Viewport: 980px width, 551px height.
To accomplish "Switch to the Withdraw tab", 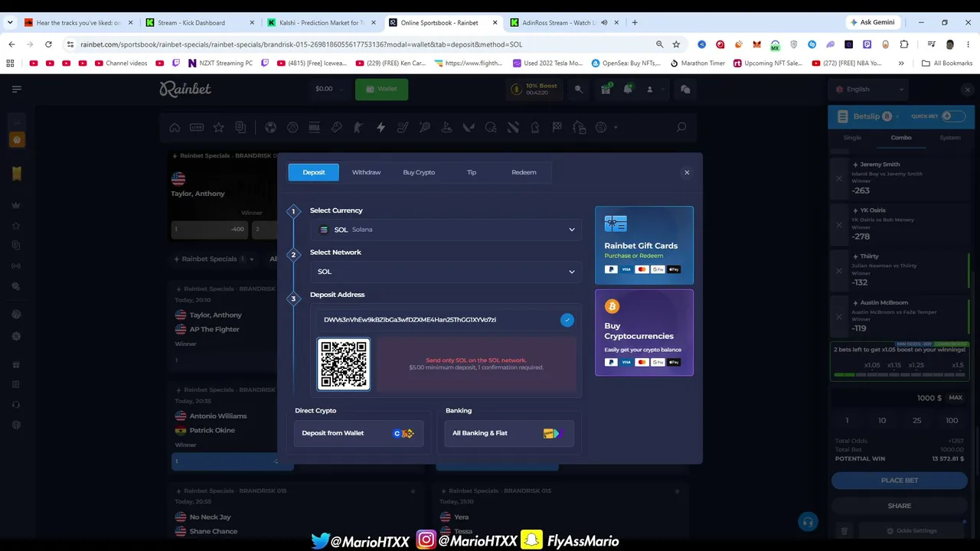I will click(x=366, y=172).
